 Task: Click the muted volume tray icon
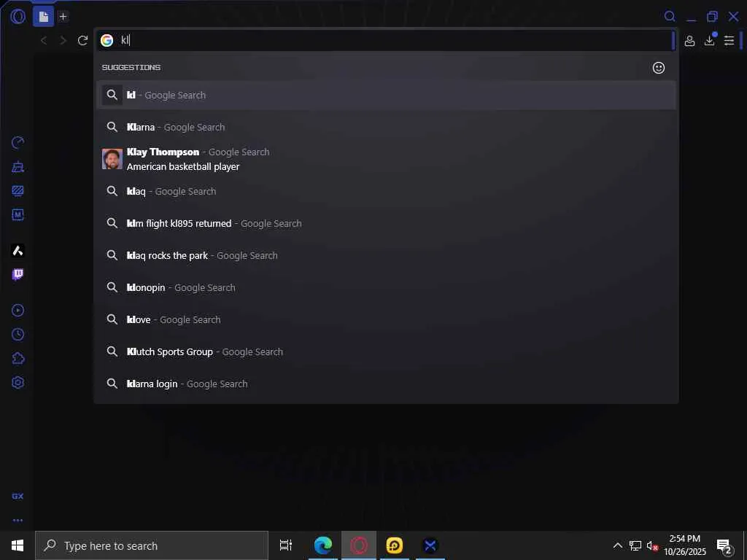coord(652,546)
